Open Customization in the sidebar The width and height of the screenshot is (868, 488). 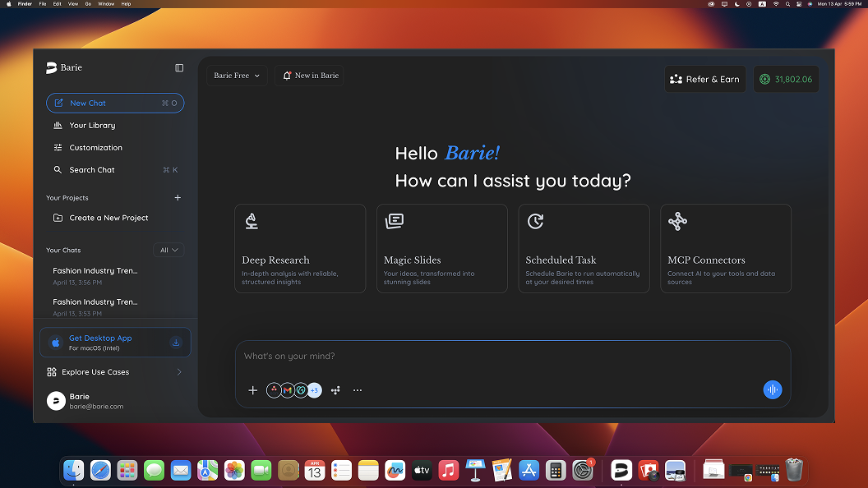point(95,148)
